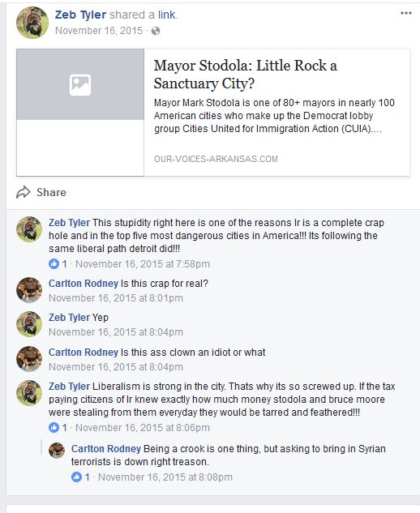Click Zeb Tyler name in post header
The image size is (420, 513).
[80, 15]
